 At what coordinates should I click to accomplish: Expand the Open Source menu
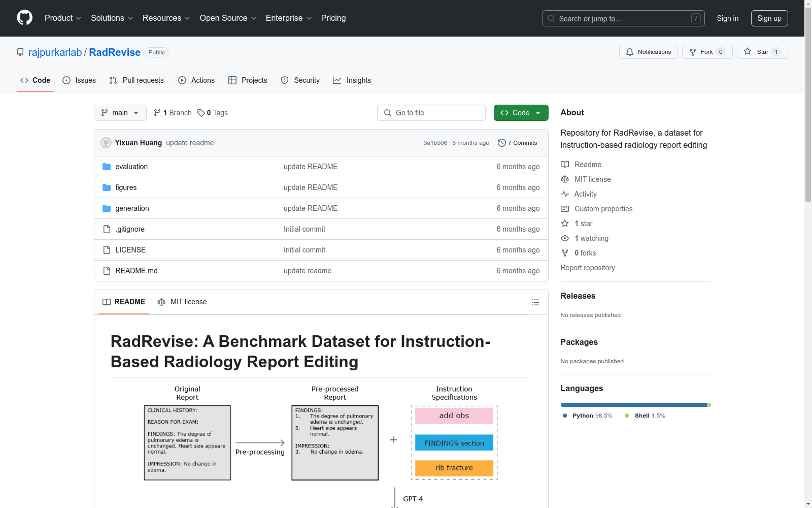228,18
